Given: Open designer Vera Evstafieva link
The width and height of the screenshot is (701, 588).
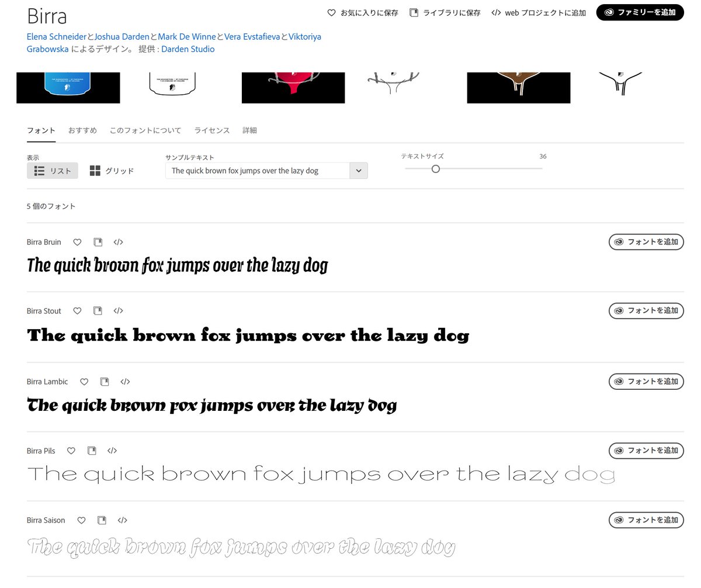Looking at the screenshot, I should click(252, 36).
